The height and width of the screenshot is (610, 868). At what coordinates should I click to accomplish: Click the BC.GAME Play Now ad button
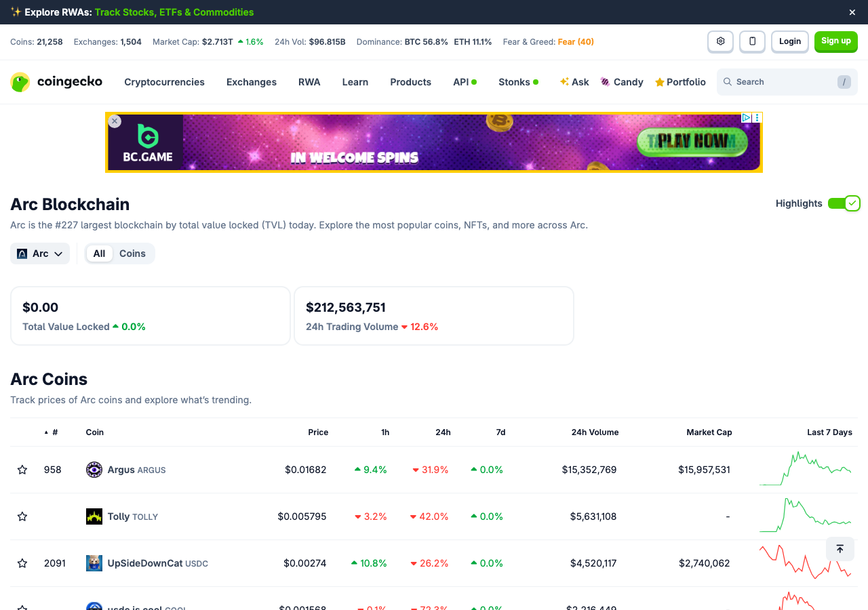[x=692, y=141]
